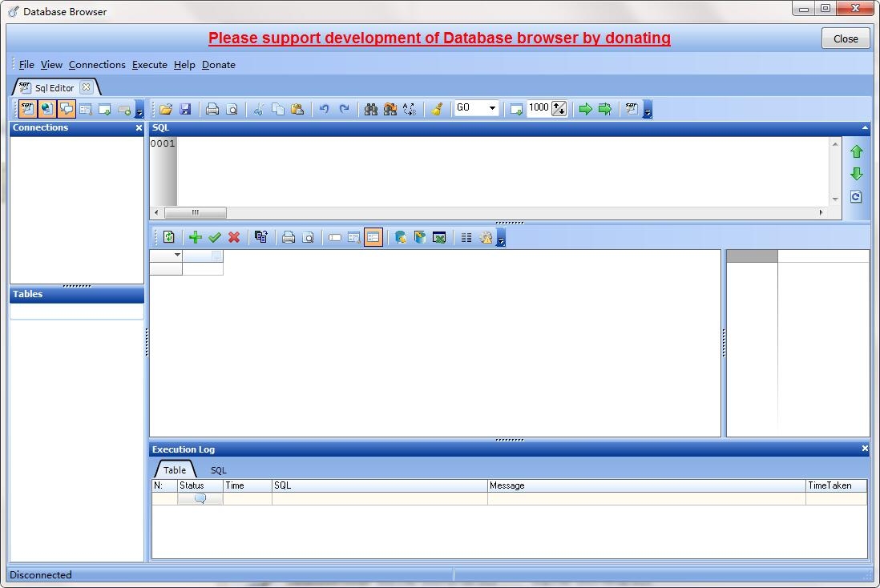
Task: Click the single field view icon
Action: (335, 237)
